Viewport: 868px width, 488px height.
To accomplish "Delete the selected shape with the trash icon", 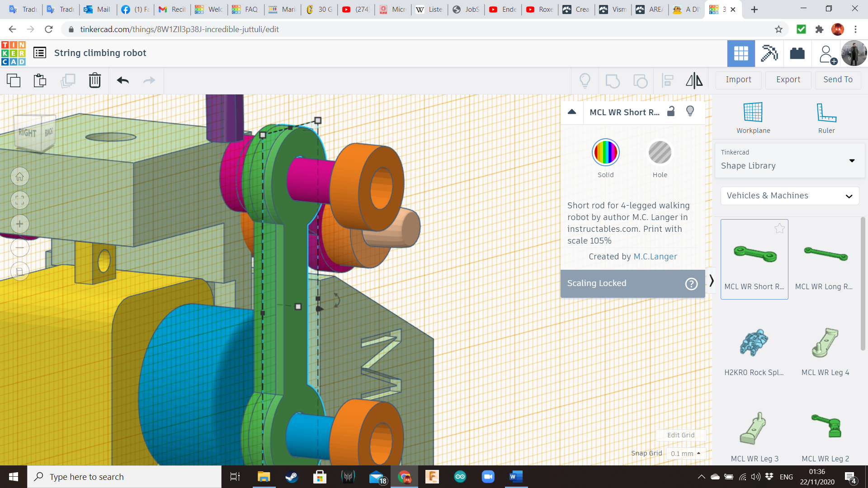I will tap(94, 80).
